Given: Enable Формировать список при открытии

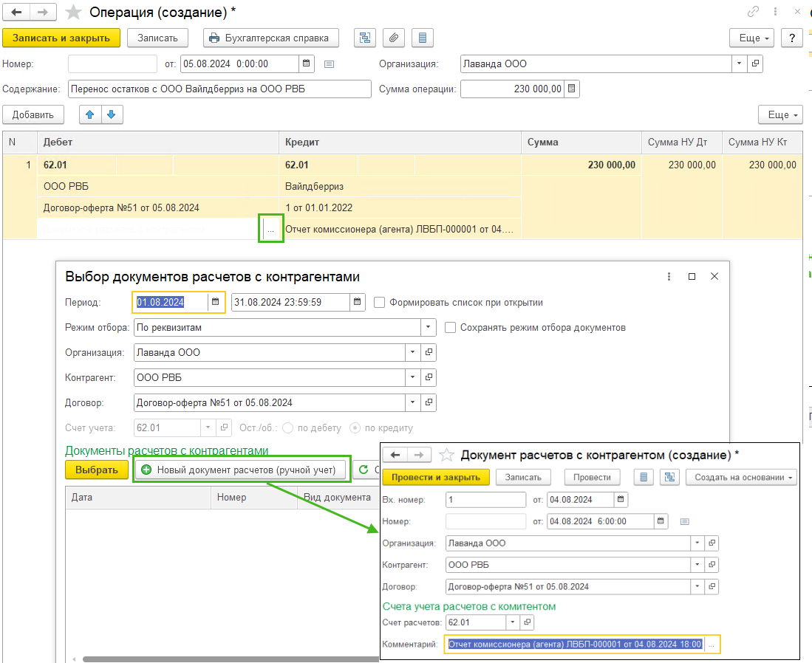Looking at the screenshot, I should click(x=379, y=302).
